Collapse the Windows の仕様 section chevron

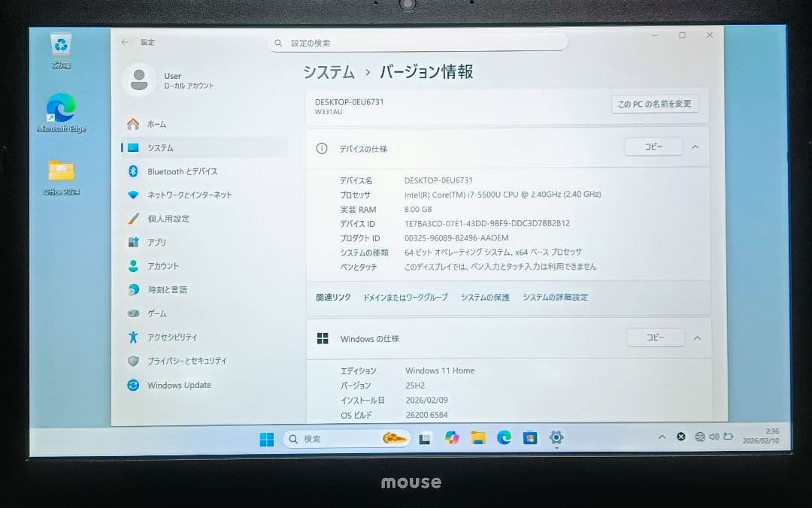coord(698,337)
